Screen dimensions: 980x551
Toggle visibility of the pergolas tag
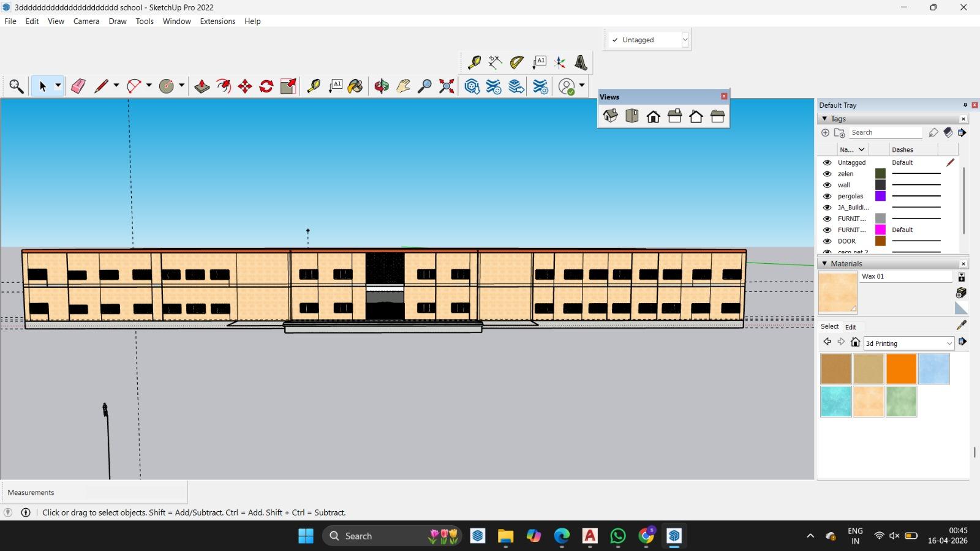pos(827,197)
